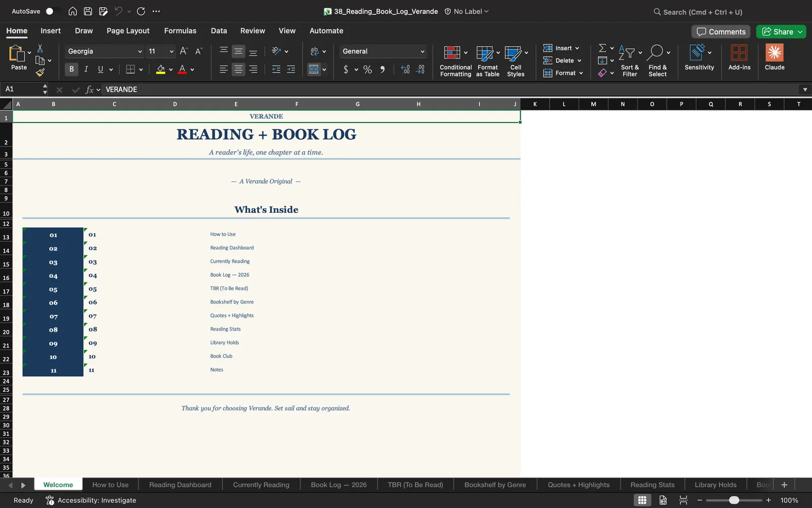812x508 pixels.
Task: Expand the borders dropdown arrow
Action: pos(141,69)
